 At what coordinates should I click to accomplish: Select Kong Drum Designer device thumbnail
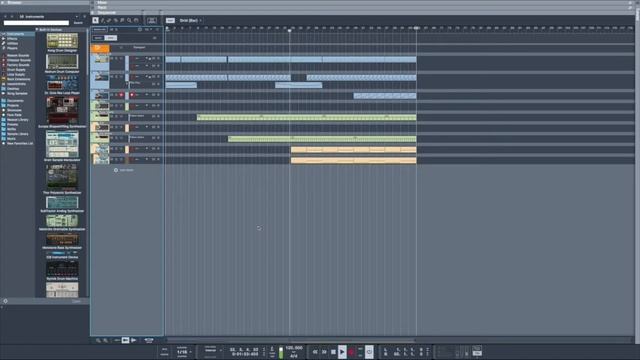[x=62, y=41]
